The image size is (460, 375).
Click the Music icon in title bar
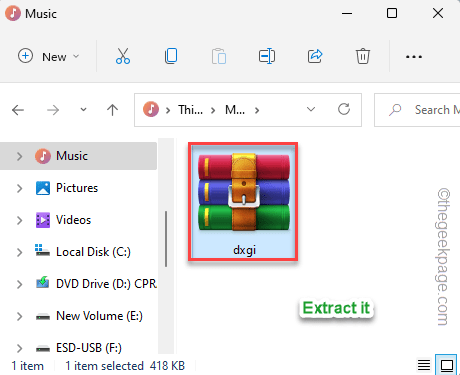(13, 14)
